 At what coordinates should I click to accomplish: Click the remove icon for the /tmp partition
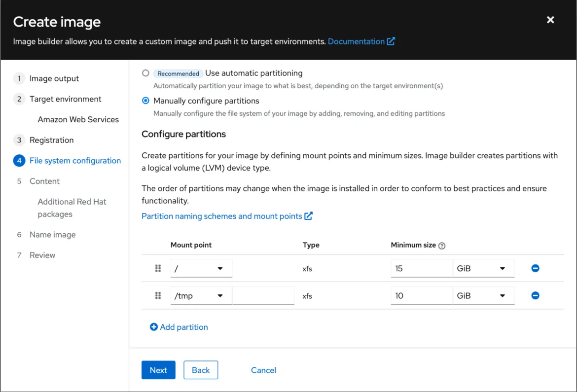point(535,295)
